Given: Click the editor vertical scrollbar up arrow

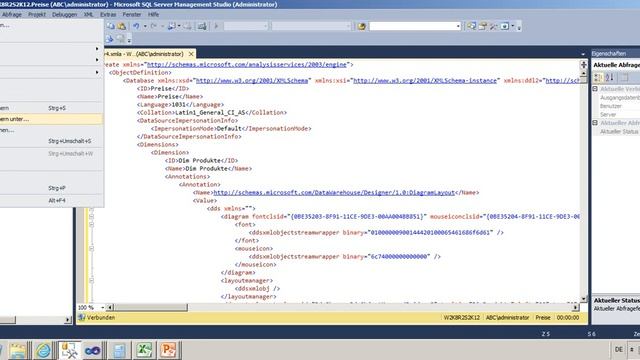Looking at the screenshot, I should click(584, 74).
